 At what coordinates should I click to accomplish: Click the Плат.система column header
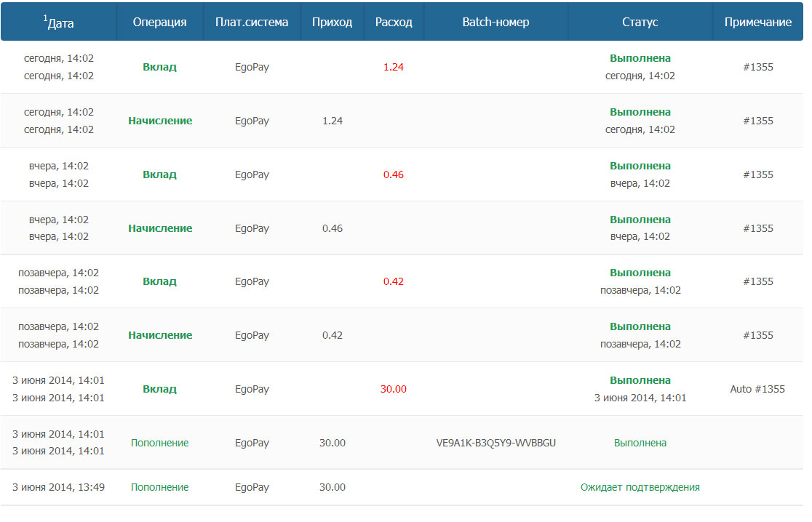(x=252, y=22)
